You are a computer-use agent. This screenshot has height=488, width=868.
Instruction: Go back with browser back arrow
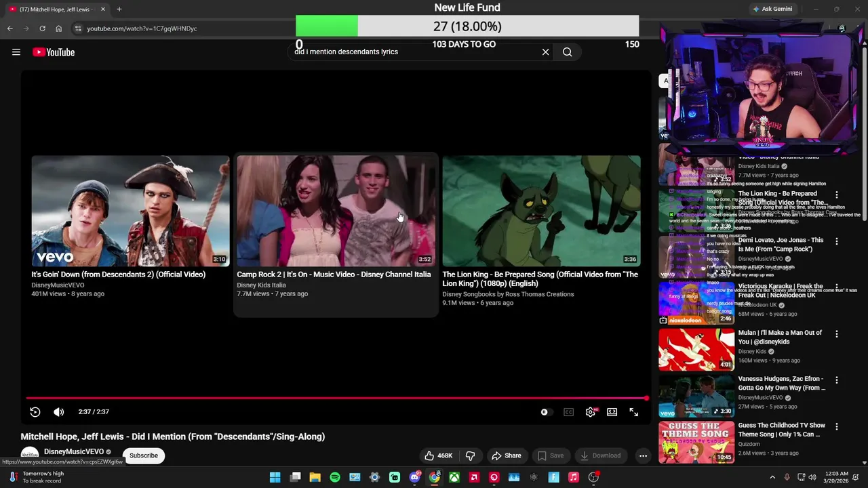point(9,28)
